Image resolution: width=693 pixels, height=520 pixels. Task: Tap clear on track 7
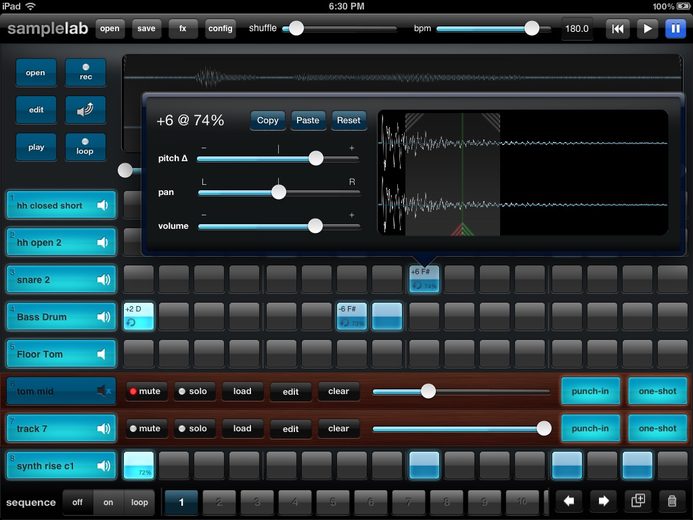(x=339, y=428)
